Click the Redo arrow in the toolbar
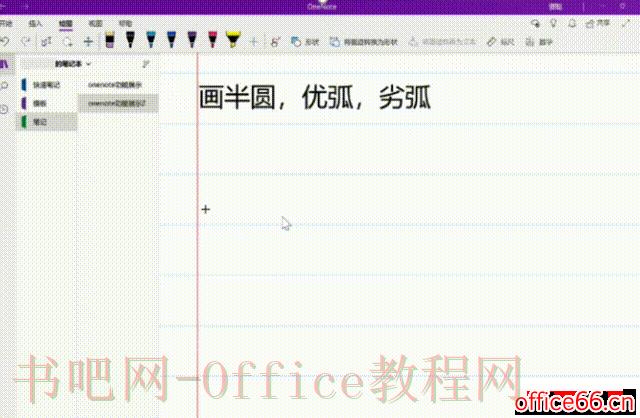Viewport: 640px width, 418px height. (x=26, y=41)
